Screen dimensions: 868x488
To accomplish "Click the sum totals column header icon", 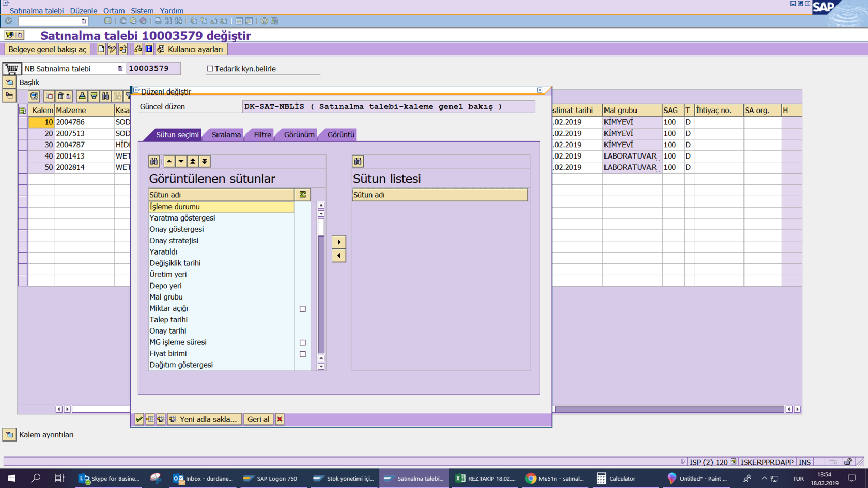I will click(x=303, y=195).
